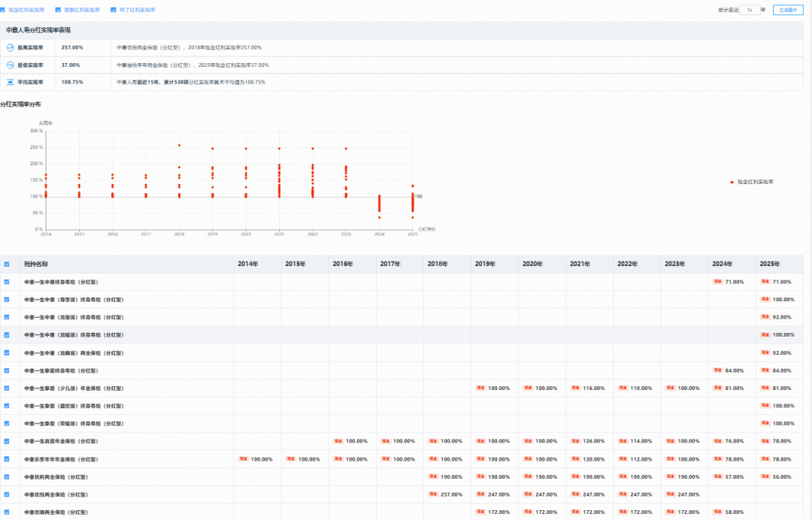Uncheck the 中意一生中意（尊享版） row checkbox
The image size is (812, 520).
pyautogui.click(x=7, y=300)
